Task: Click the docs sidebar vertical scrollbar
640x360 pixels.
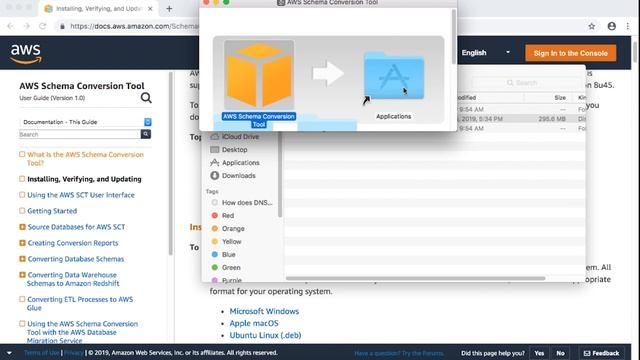Action: pos(171,163)
